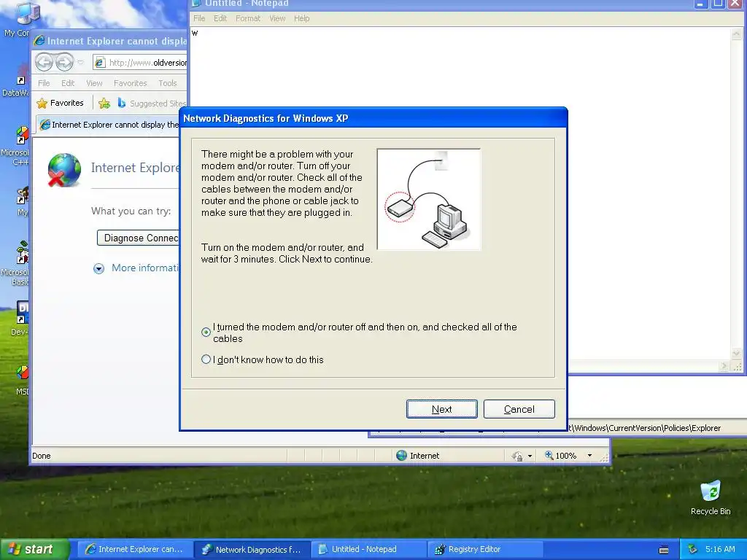Image resolution: width=747 pixels, height=560 pixels.
Task: Open the Favorites star button
Action: click(x=61, y=103)
